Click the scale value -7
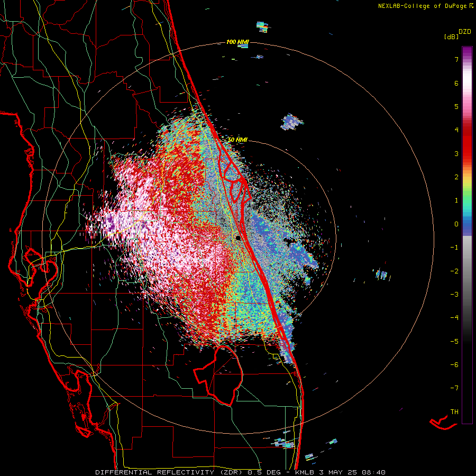476x476 pixels. pyautogui.click(x=454, y=388)
